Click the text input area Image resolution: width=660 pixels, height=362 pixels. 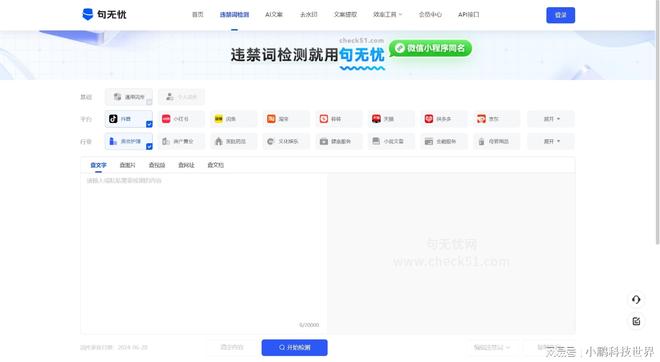click(x=204, y=253)
